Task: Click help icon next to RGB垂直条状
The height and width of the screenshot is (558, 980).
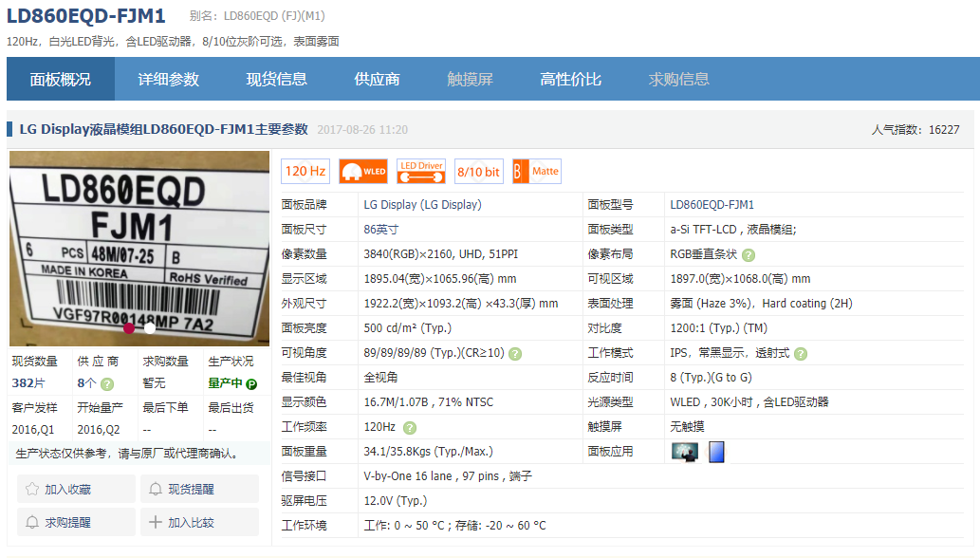Action: [749, 255]
